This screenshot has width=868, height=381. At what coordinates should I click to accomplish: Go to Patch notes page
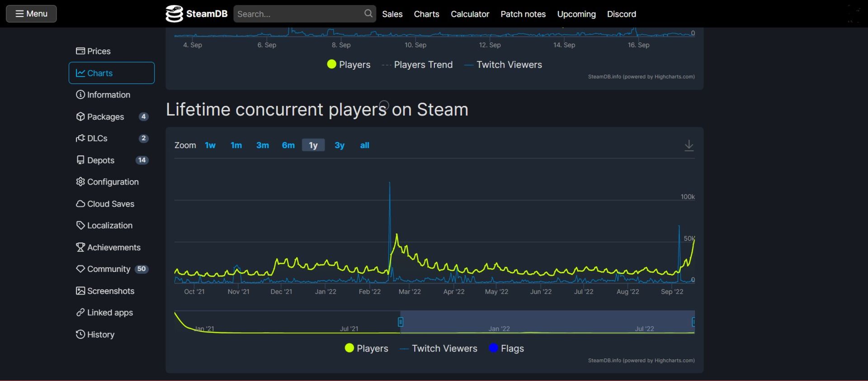523,14
